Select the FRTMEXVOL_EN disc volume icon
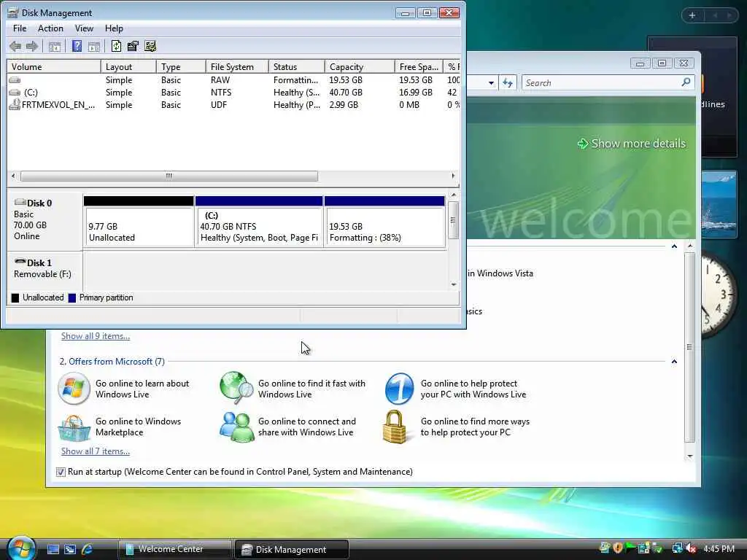 (15, 105)
